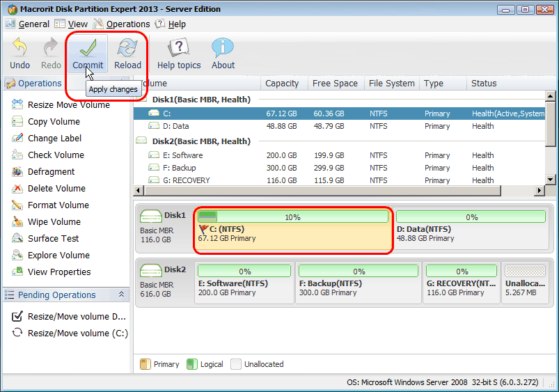Click the drive icon of the D: Data row
This screenshot has height=392, width=559.
click(x=154, y=126)
